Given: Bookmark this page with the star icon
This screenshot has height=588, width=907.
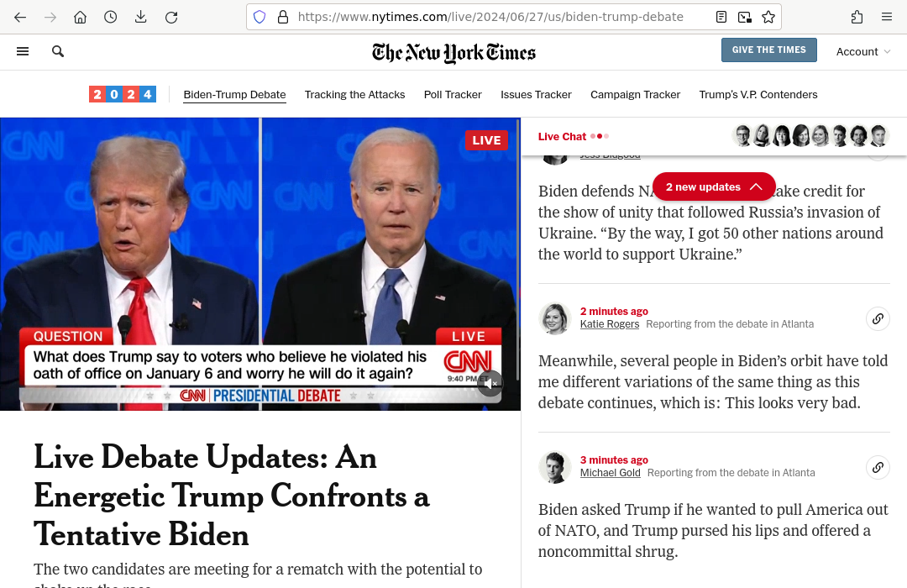Looking at the screenshot, I should pyautogui.click(x=768, y=17).
